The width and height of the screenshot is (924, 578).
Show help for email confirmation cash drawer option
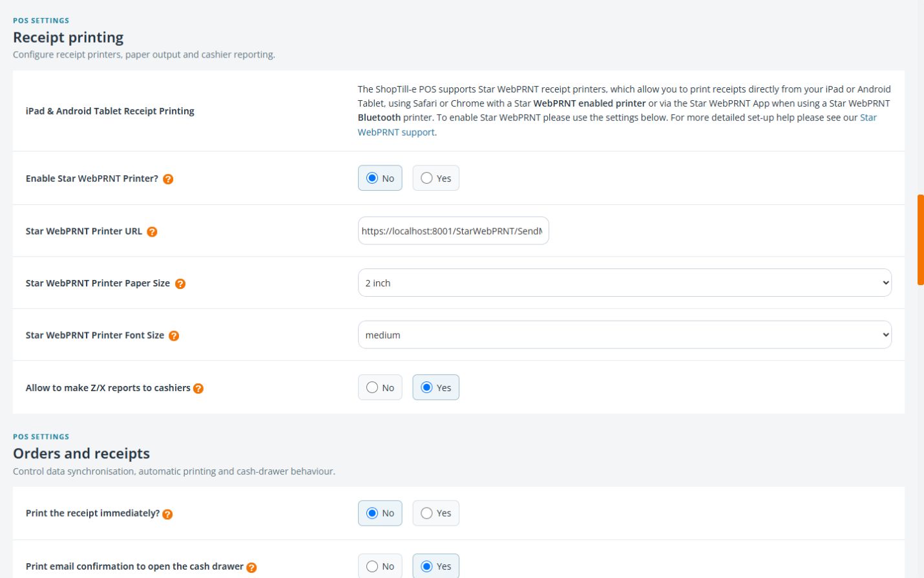[x=251, y=567]
